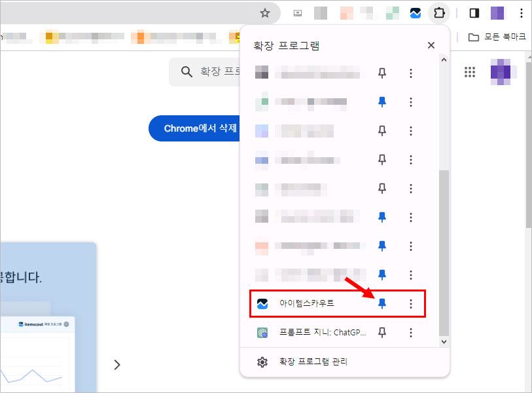Close the 확장 프로그램 popup
The height and width of the screenshot is (393, 532).
431,45
